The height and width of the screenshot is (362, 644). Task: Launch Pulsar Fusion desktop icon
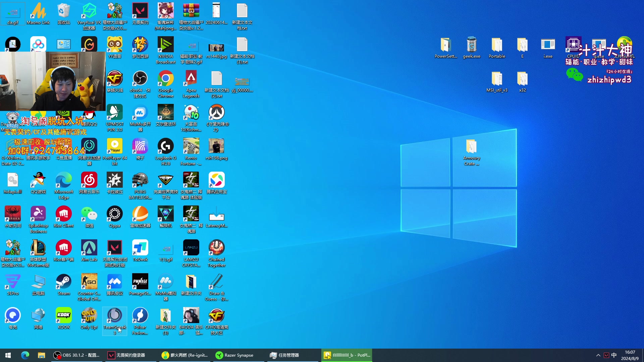[x=140, y=321]
